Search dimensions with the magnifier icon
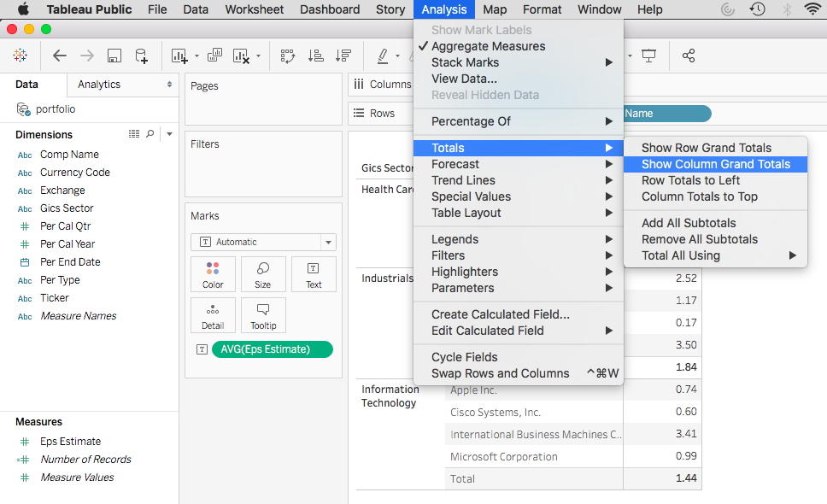The width and height of the screenshot is (827, 504). point(150,134)
